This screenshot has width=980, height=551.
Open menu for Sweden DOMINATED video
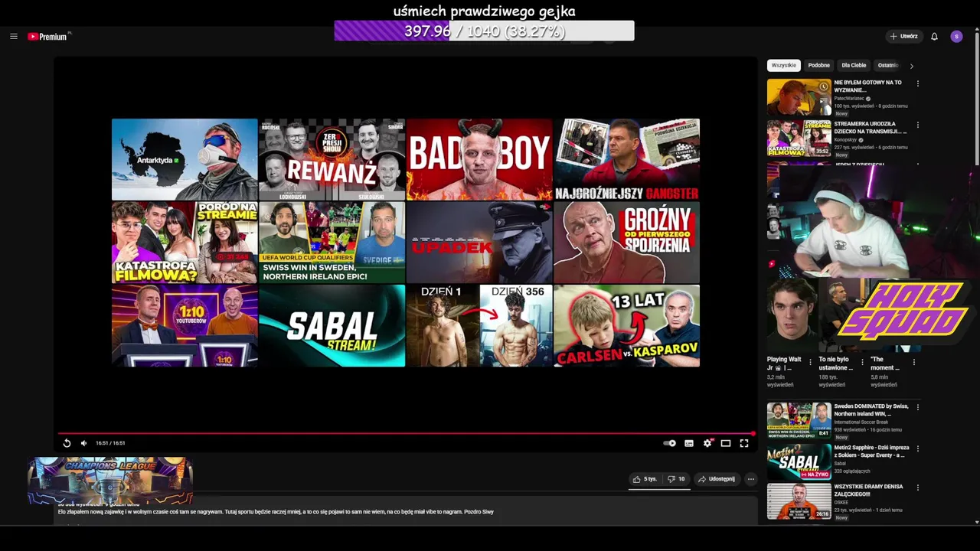coord(918,407)
